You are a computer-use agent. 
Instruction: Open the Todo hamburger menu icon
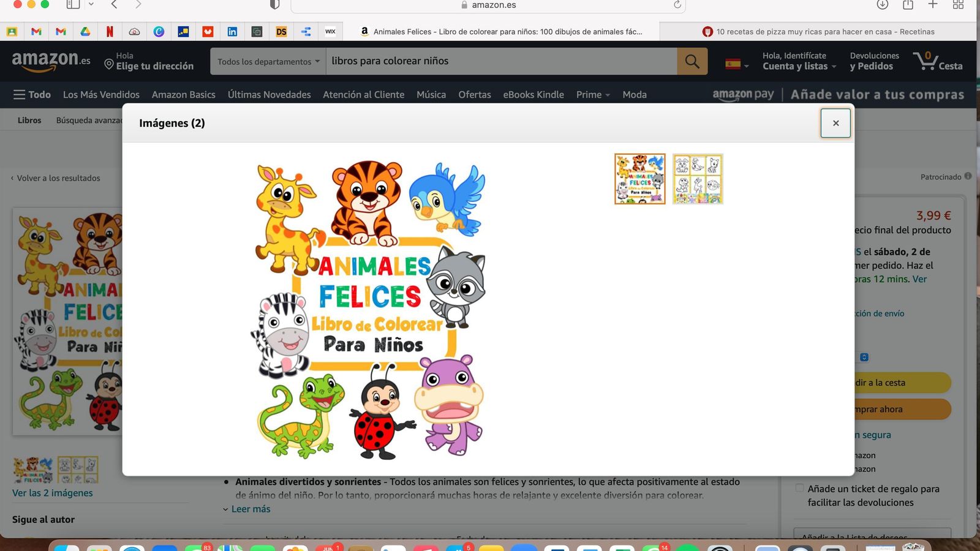(18, 94)
